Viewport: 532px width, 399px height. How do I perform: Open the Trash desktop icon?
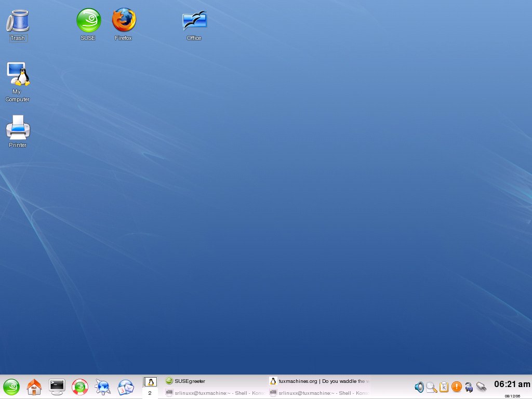18,25
